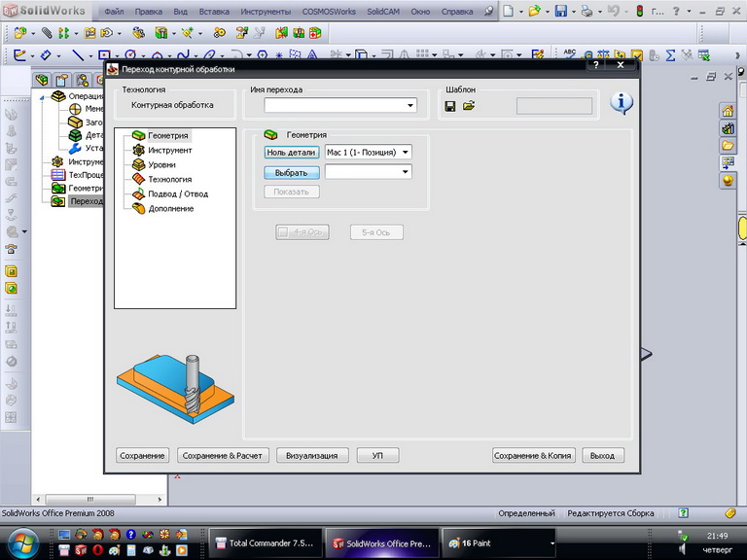Open the Вставка menu
747x560 pixels.
[214, 11]
